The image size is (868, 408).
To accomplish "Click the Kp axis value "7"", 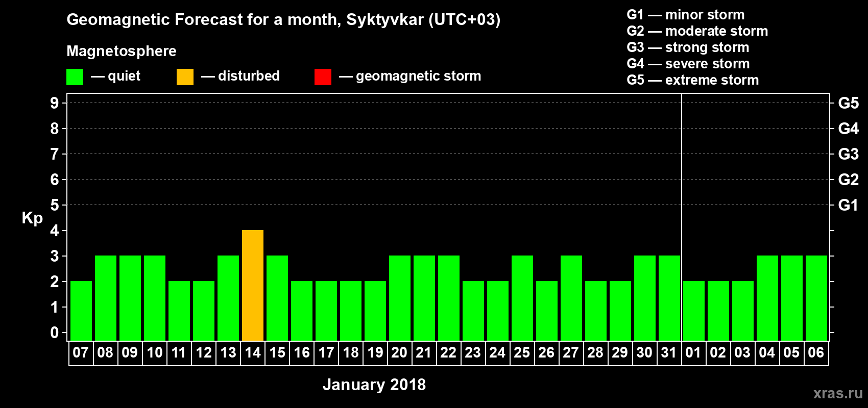I will click(x=55, y=154).
